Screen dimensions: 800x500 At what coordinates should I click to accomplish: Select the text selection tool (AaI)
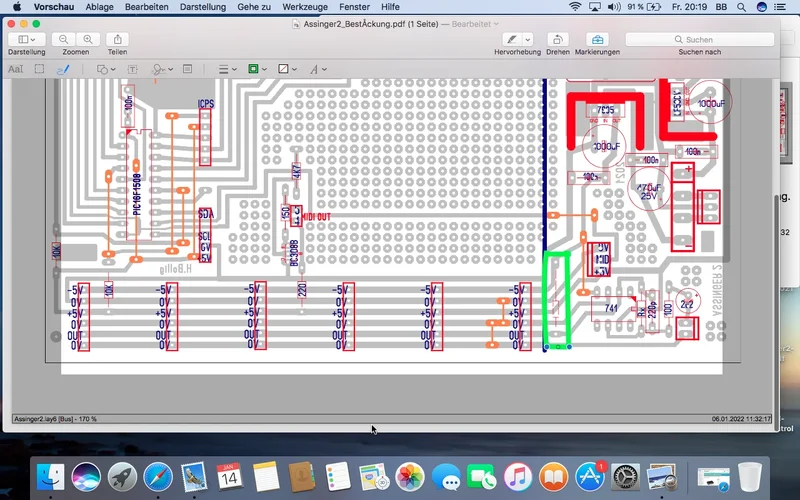coord(16,69)
